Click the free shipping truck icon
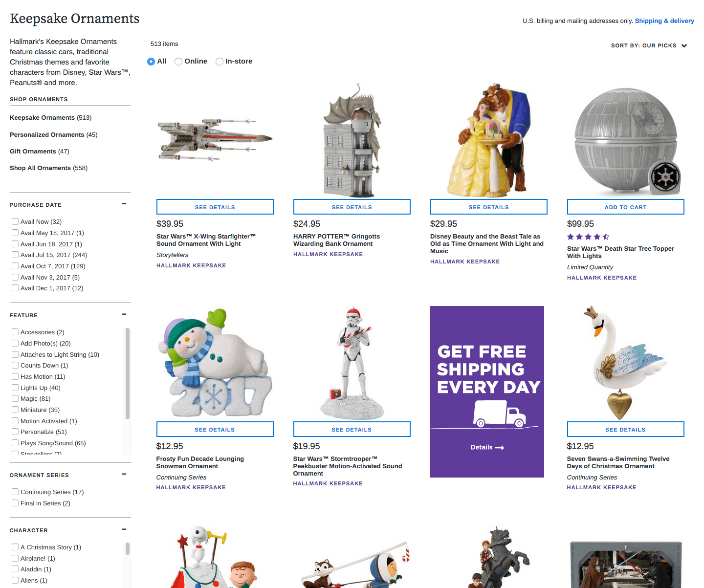This screenshot has width=704, height=588. pyautogui.click(x=499, y=414)
